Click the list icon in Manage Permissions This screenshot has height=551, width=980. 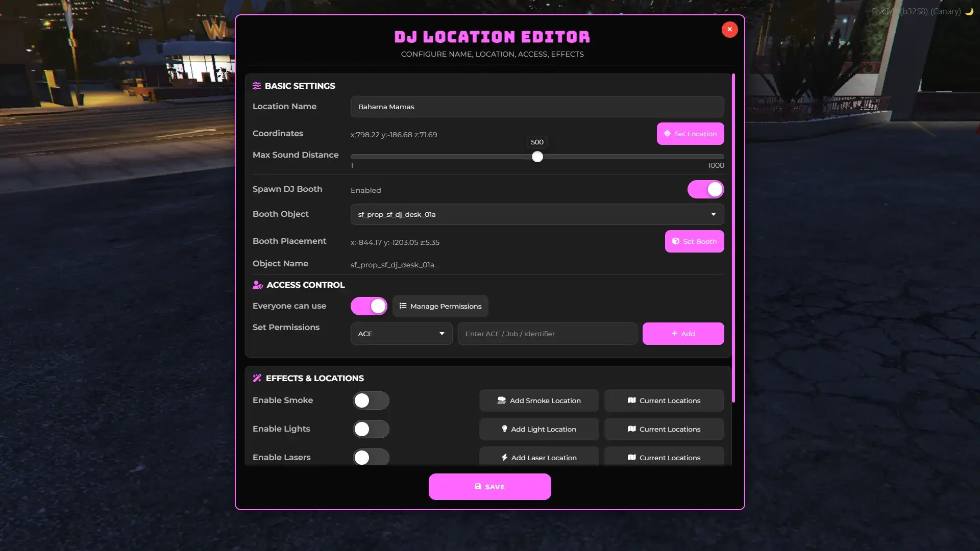coord(403,306)
